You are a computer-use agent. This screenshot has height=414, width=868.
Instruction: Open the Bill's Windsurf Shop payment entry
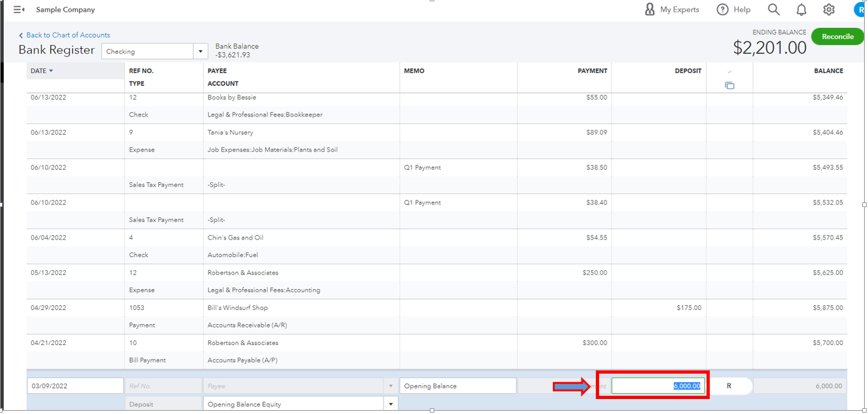(238, 308)
